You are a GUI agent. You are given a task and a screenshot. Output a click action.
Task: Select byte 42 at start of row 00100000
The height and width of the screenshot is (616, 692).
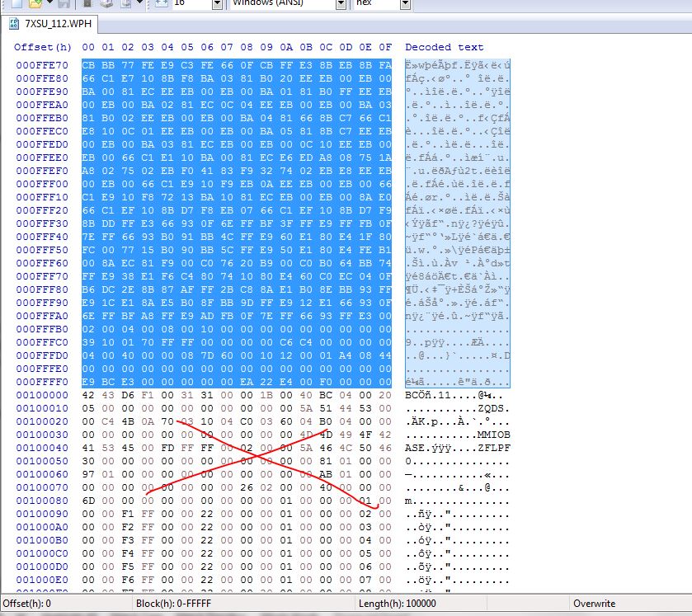pos(88,395)
